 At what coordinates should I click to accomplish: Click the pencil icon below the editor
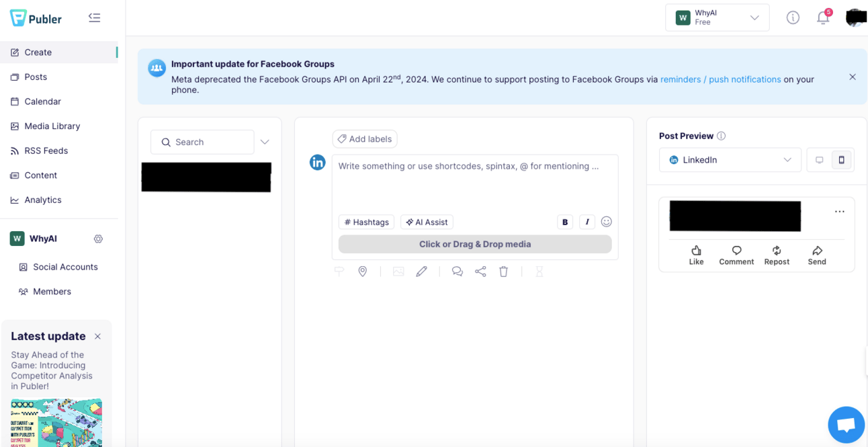tap(421, 272)
